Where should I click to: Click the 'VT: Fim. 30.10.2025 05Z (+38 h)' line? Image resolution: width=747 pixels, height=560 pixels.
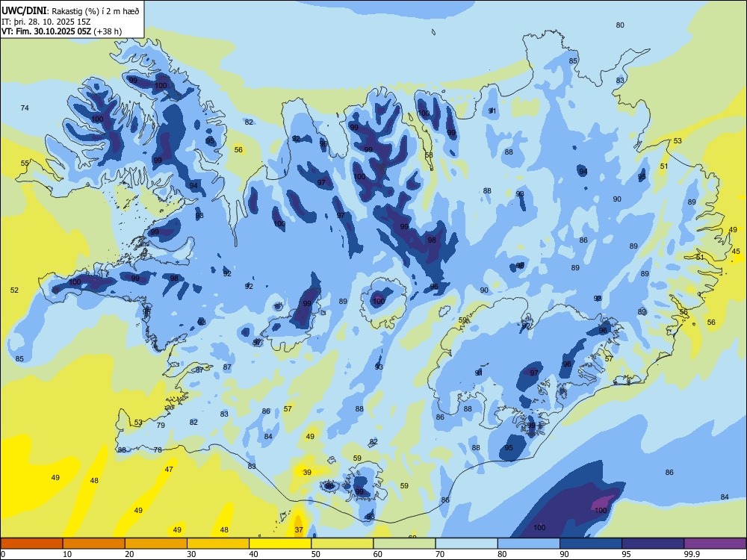pos(61,31)
